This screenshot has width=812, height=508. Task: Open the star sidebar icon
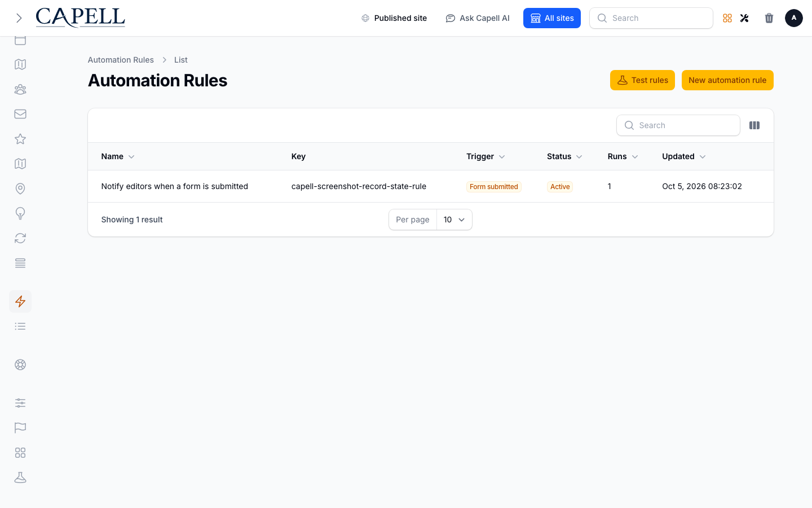20,139
